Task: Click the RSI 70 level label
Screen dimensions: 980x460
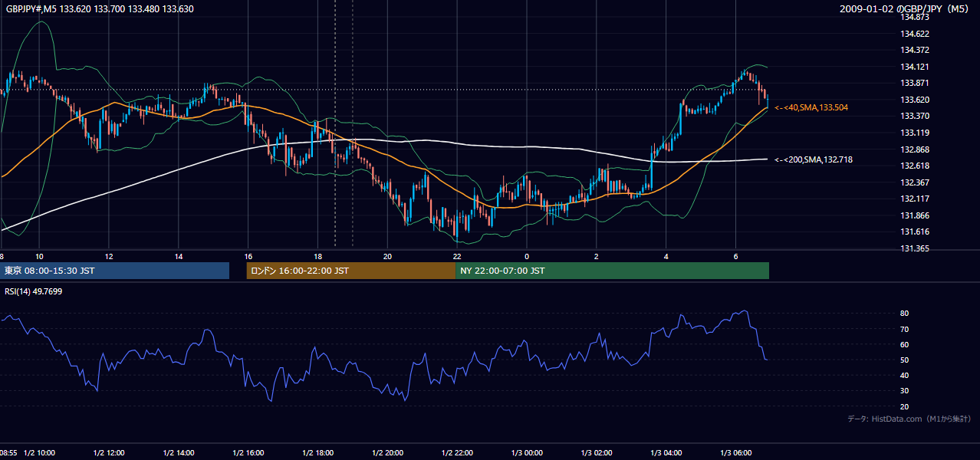Action: pos(905,329)
